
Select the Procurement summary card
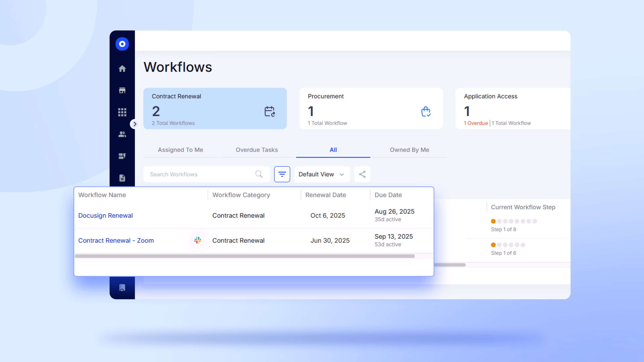371,108
